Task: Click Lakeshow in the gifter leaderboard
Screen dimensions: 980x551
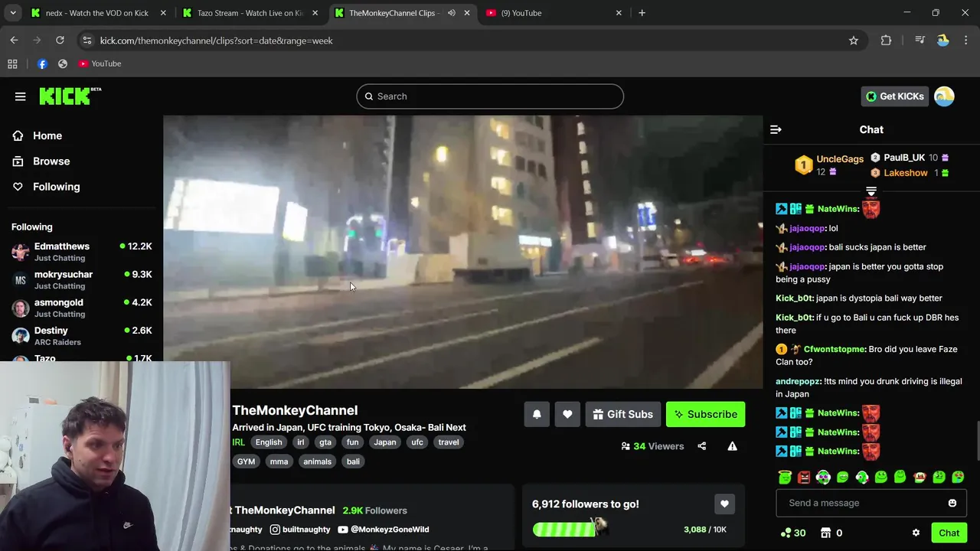Action: [x=906, y=173]
